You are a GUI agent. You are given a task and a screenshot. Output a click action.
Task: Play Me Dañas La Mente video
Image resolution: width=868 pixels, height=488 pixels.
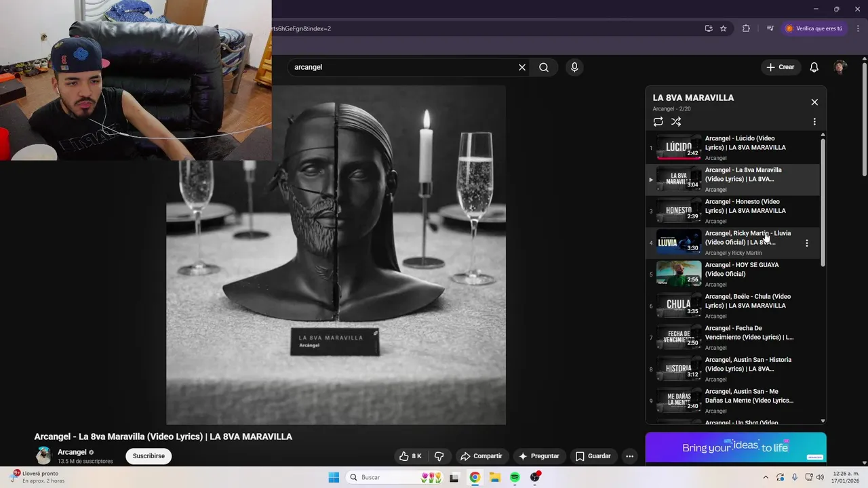pos(732,401)
